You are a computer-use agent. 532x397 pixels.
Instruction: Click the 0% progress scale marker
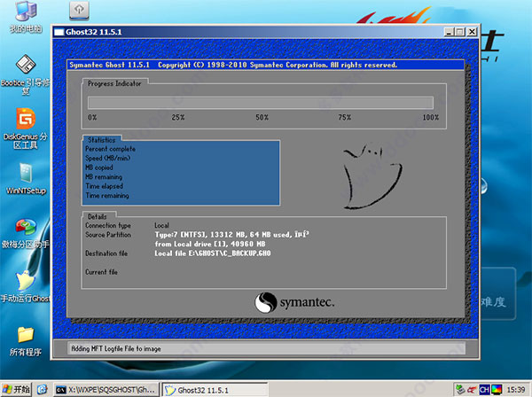coord(92,117)
